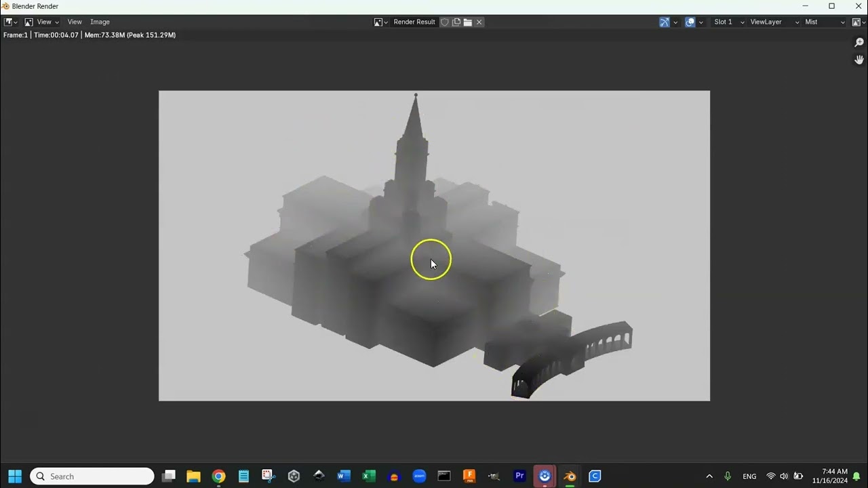The image size is (868, 488).
Task: Toggle fake user shield icon
Action: (x=445, y=22)
